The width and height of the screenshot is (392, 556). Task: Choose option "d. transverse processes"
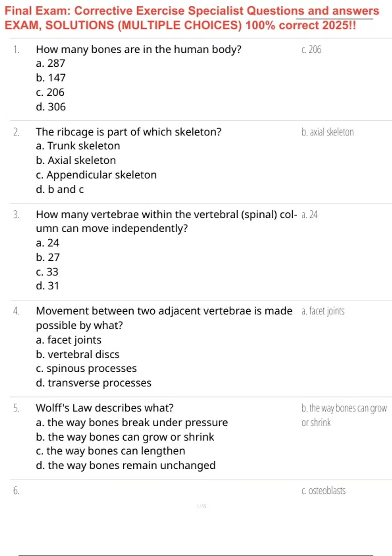point(94,383)
